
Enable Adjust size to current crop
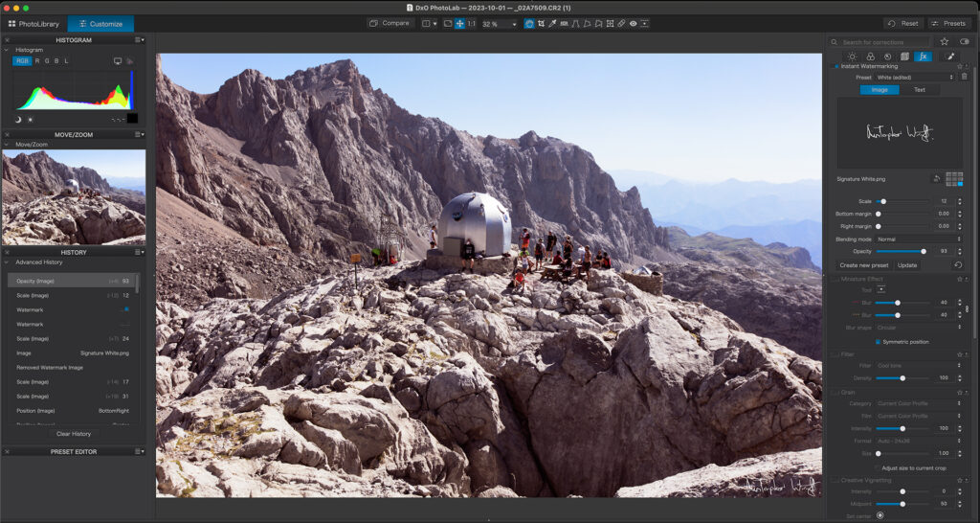pos(878,467)
